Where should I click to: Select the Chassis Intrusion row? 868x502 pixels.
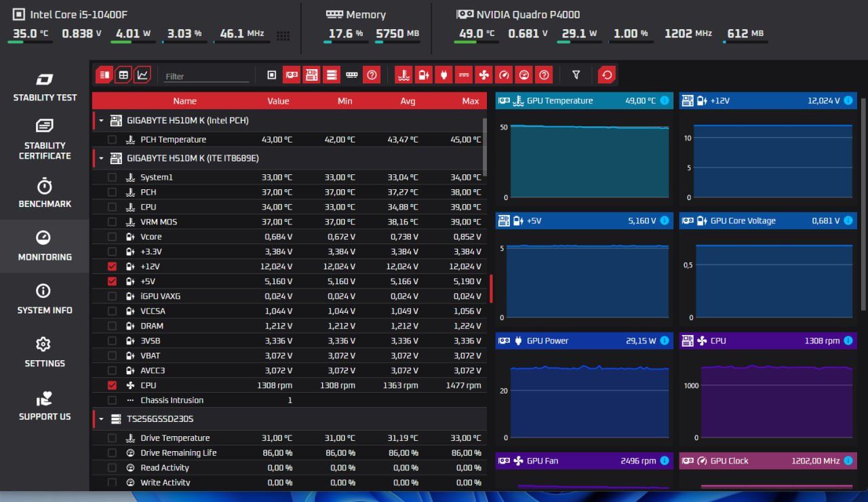[x=290, y=400]
